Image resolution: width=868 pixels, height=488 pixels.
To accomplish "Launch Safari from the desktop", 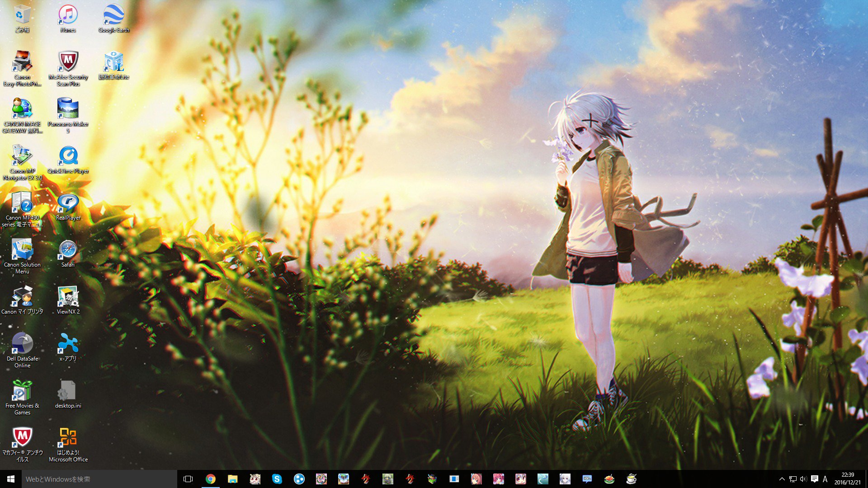I will [68, 253].
